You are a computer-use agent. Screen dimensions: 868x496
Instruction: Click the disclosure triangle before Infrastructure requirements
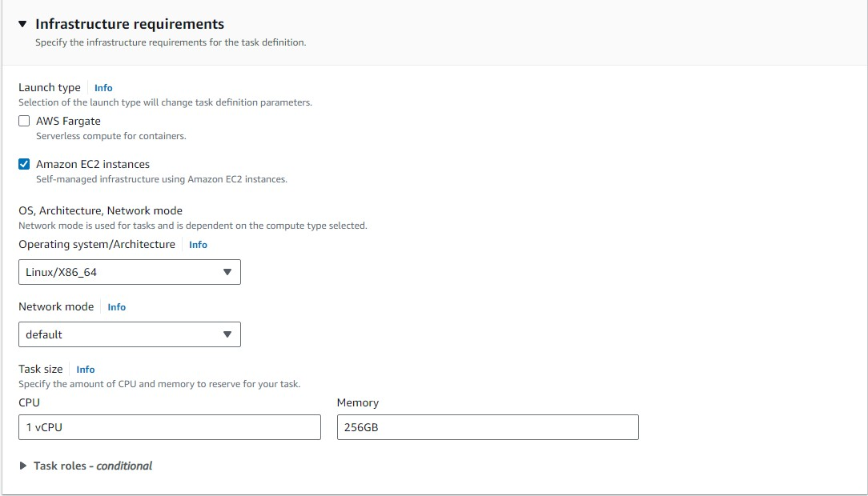(22, 23)
